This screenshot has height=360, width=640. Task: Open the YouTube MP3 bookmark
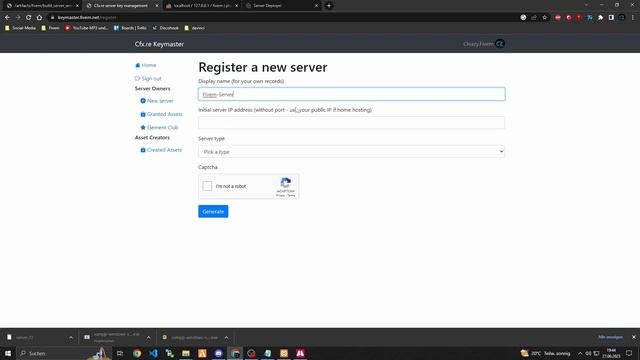pyautogui.click(x=87, y=28)
